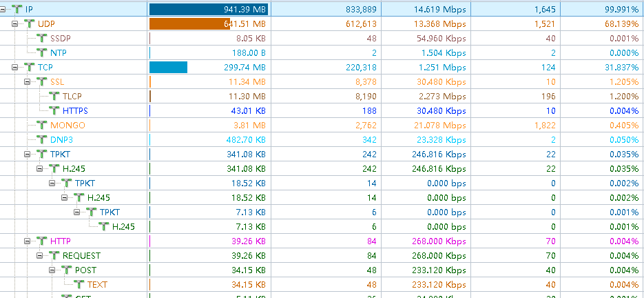Click the TLCP protocol node icon
This screenshot has width=644, height=298.
(x=54, y=97)
